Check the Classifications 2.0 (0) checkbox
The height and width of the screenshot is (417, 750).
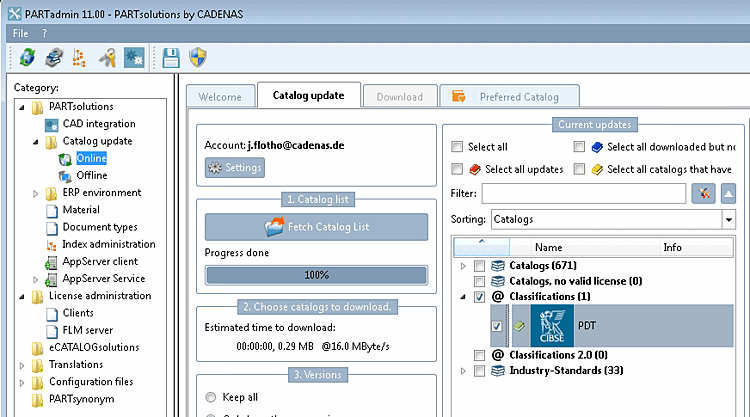point(479,355)
